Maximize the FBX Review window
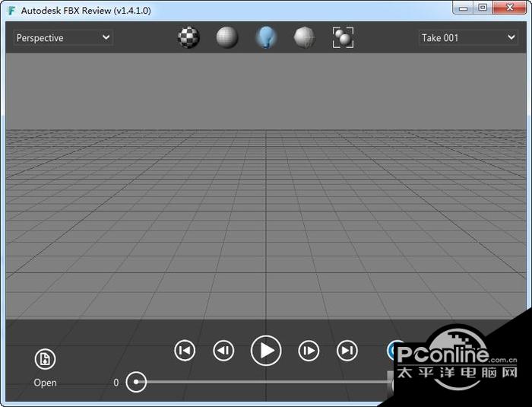This screenshot has width=532, height=407. (483, 8)
